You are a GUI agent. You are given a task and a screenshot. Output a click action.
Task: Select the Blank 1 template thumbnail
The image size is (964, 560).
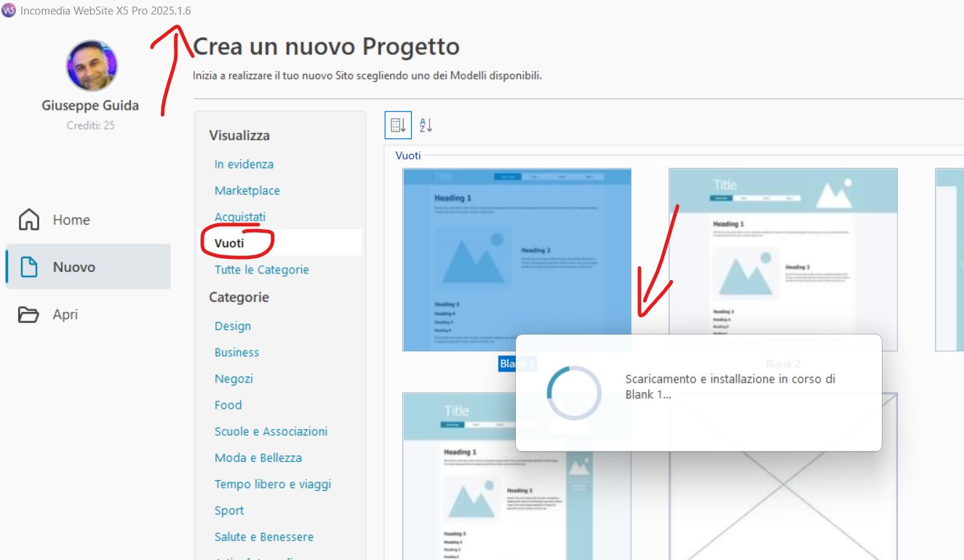tap(517, 260)
